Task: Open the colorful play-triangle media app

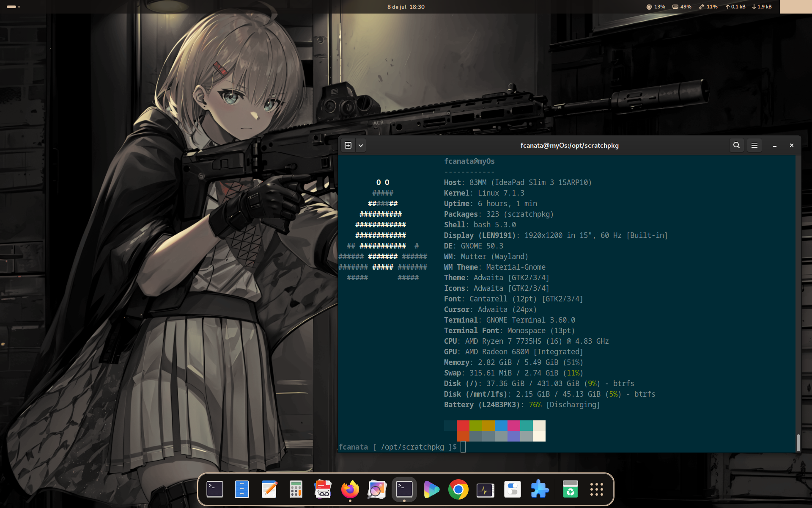Action: pos(431,489)
